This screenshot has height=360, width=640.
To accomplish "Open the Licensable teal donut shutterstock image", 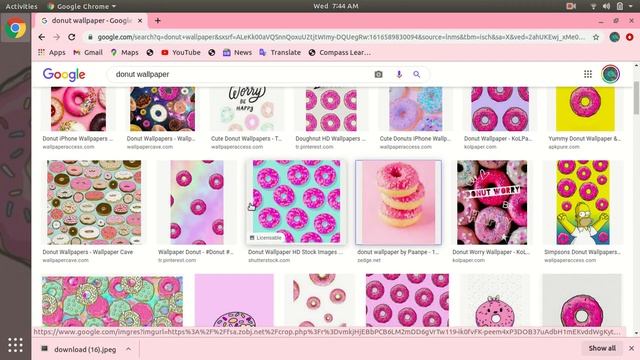I will tap(296, 202).
